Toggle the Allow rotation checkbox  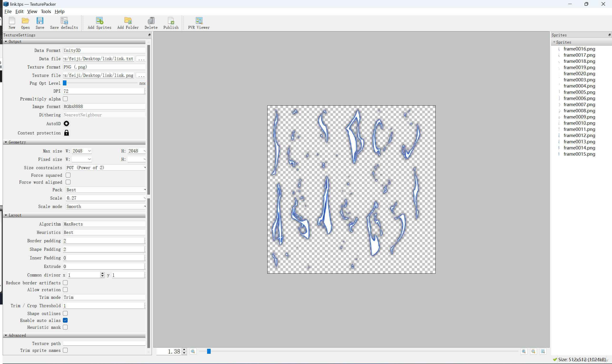(65, 290)
